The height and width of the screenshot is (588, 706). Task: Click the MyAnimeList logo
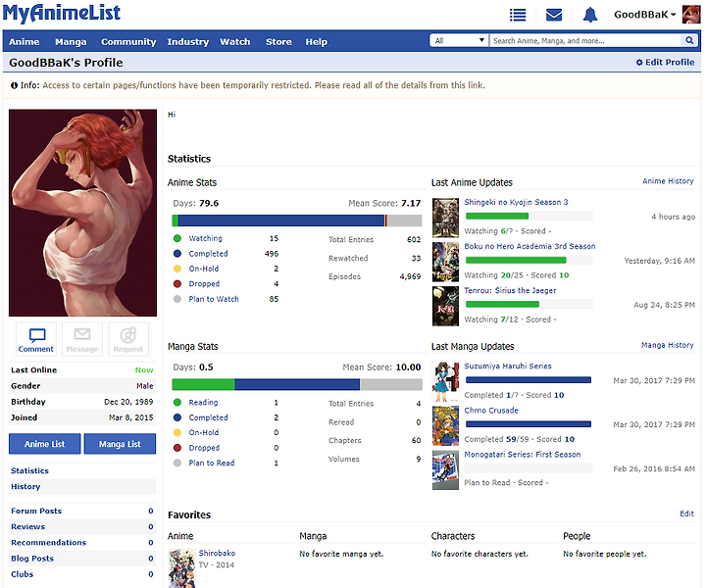pos(62,13)
